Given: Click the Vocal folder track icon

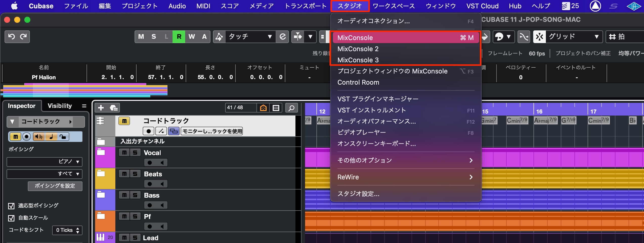Looking at the screenshot, I should point(101,152).
